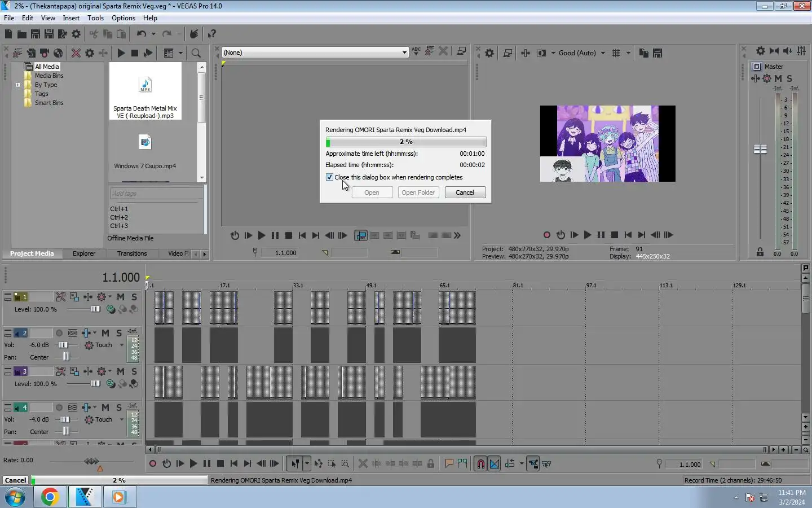Image resolution: width=812 pixels, height=508 pixels.
Task: Open the trimmer (None) media dropdown
Action: 404,52
